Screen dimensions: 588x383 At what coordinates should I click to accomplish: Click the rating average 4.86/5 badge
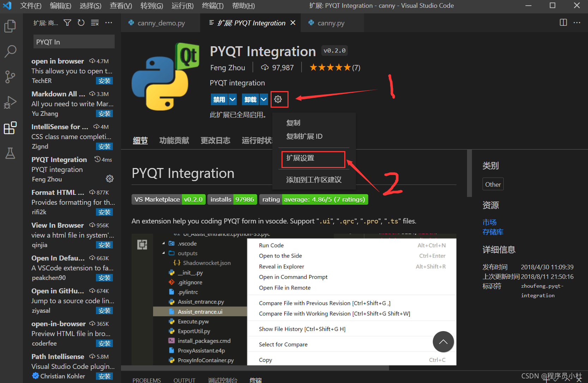[x=314, y=199]
